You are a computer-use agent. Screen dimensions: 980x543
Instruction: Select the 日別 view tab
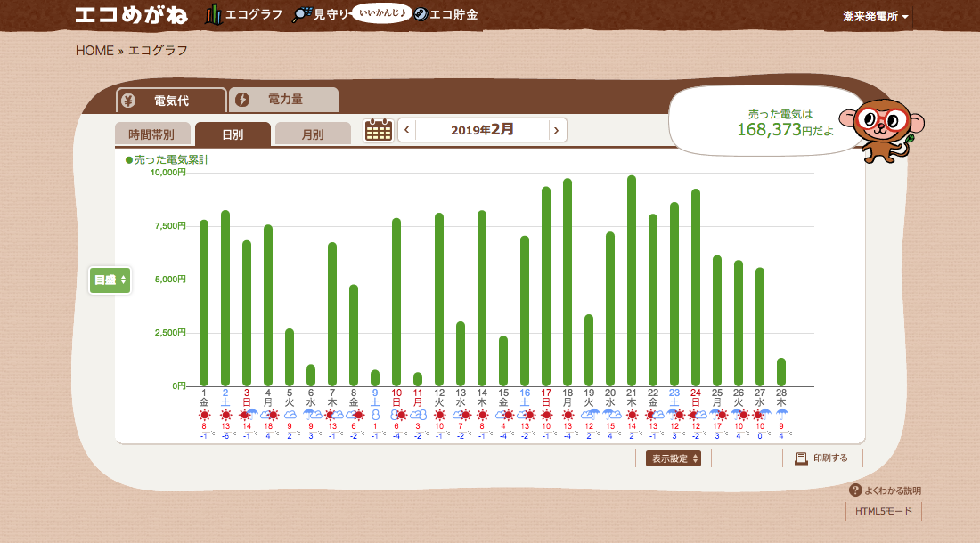click(233, 134)
